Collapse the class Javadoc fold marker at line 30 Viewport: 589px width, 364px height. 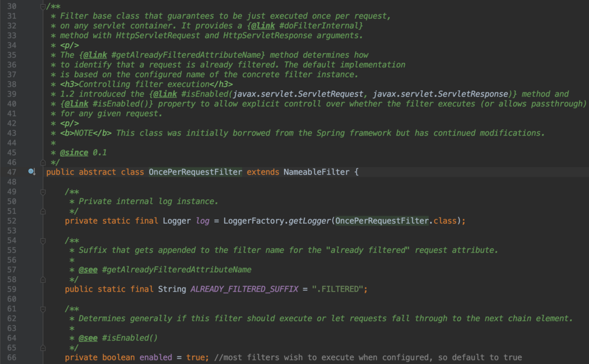pos(43,6)
